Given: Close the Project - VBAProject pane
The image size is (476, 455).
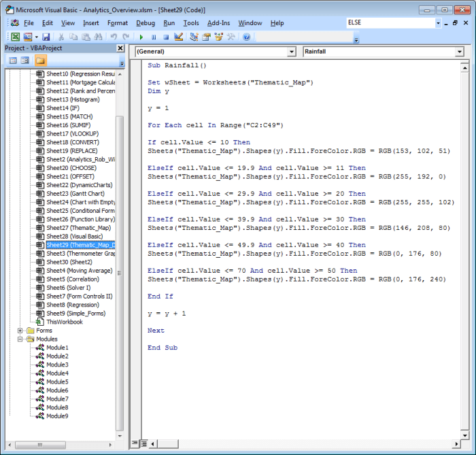Looking at the screenshot, I should [120, 48].
